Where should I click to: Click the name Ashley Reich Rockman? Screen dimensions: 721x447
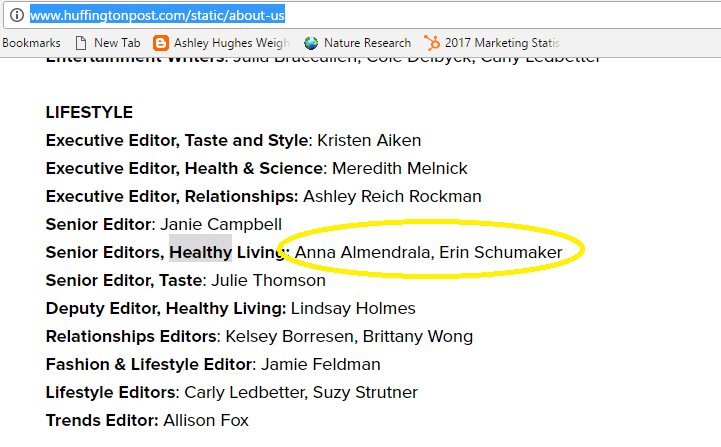(x=392, y=196)
